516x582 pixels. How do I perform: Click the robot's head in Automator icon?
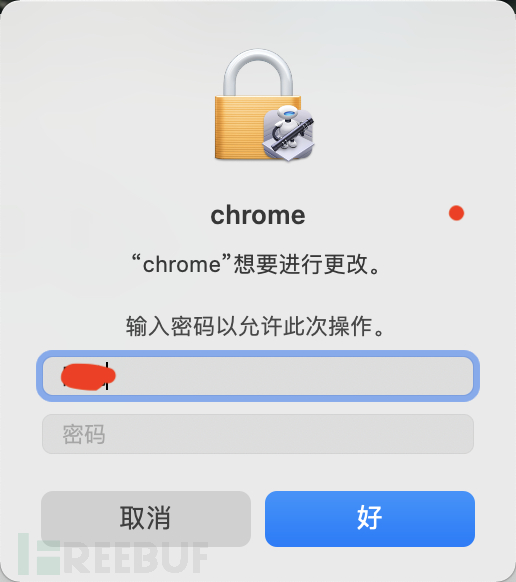288,111
